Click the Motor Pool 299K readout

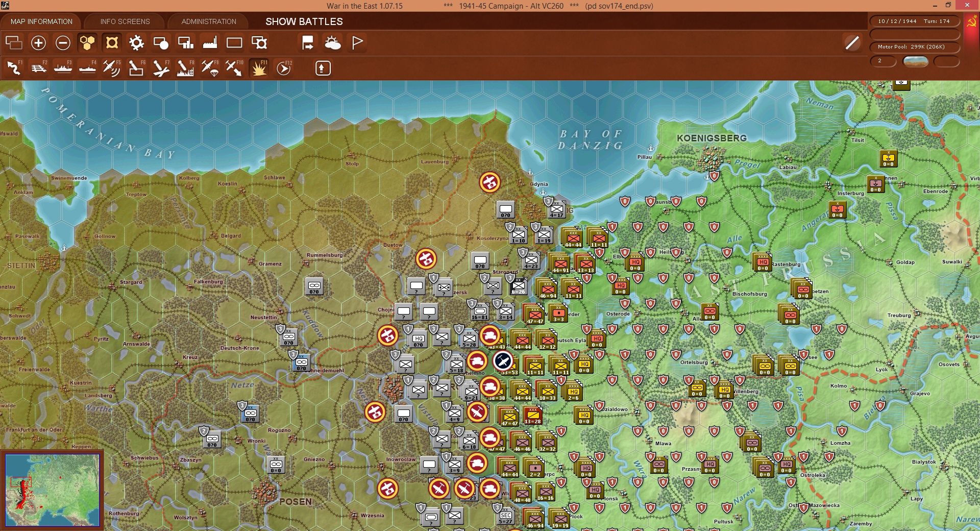[914, 47]
